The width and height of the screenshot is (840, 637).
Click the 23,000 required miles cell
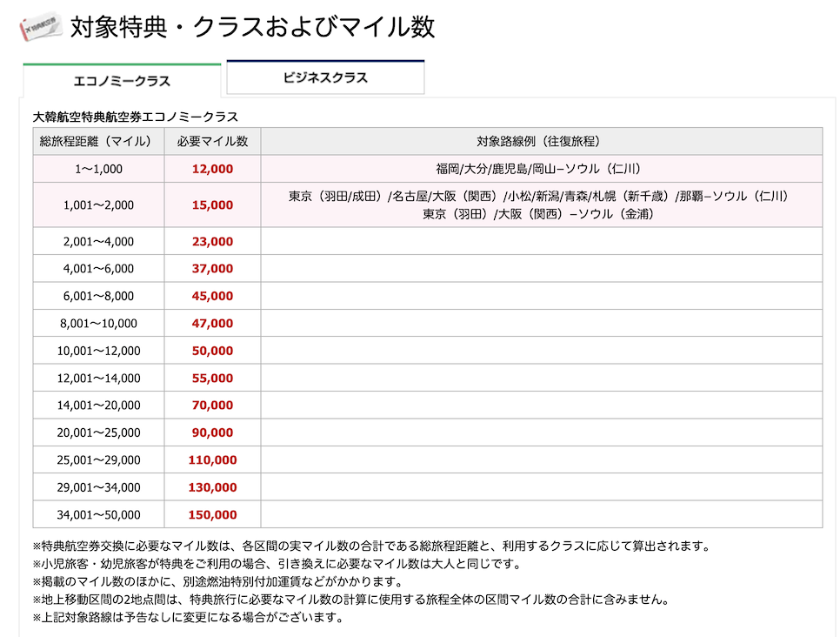click(212, 241)
